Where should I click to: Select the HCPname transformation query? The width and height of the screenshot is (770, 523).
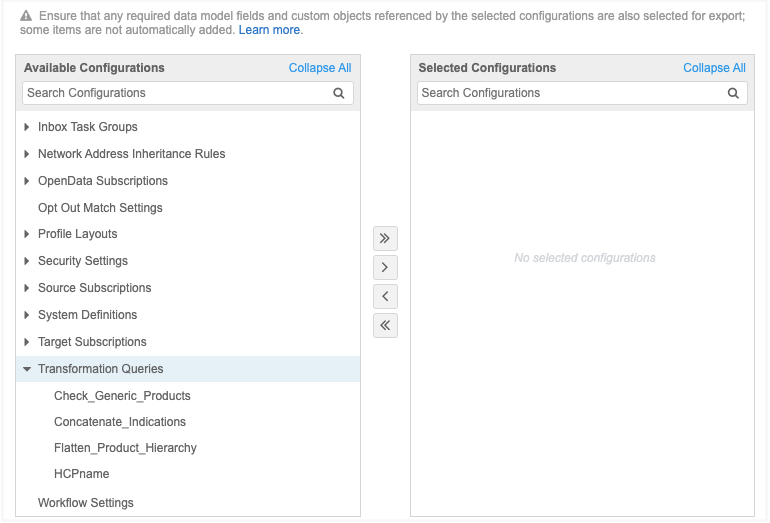[81, 474]
